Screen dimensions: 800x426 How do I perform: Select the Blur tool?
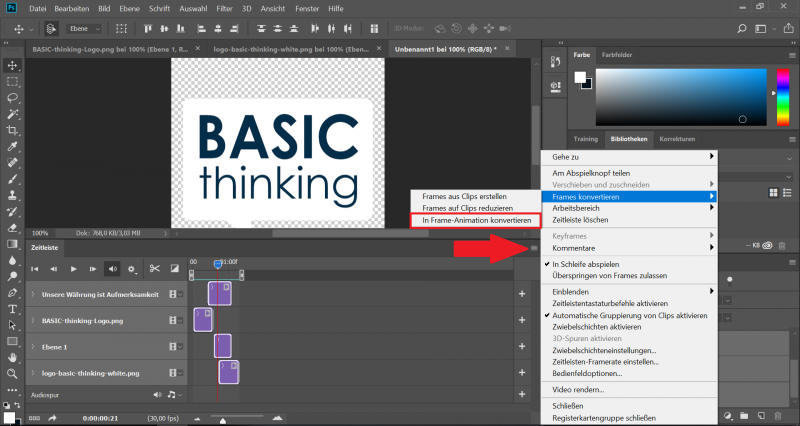(x=12, y=260)
